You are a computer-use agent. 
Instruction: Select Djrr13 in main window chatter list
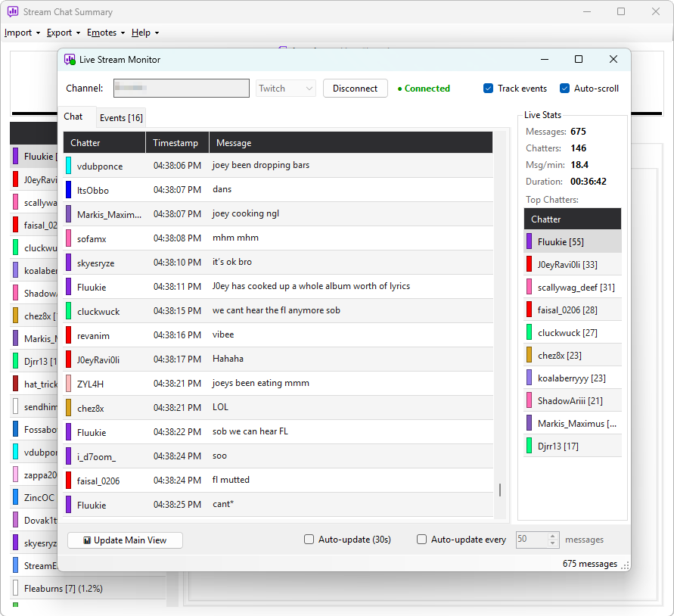(34, 361)
